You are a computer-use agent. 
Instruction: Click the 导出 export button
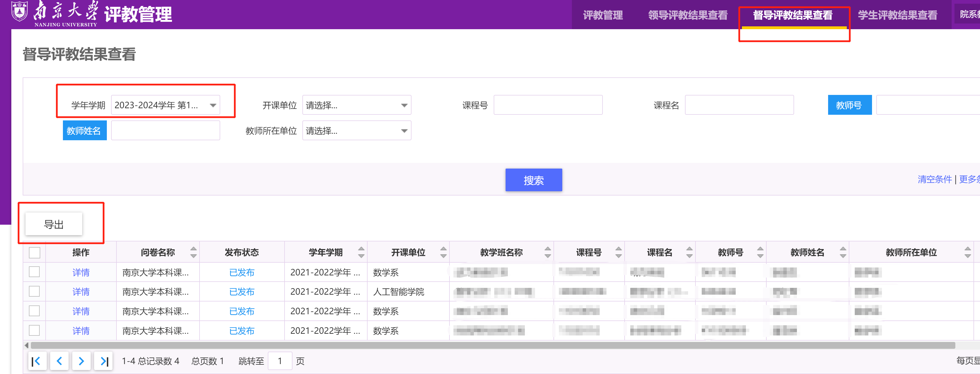coord(54,224)
